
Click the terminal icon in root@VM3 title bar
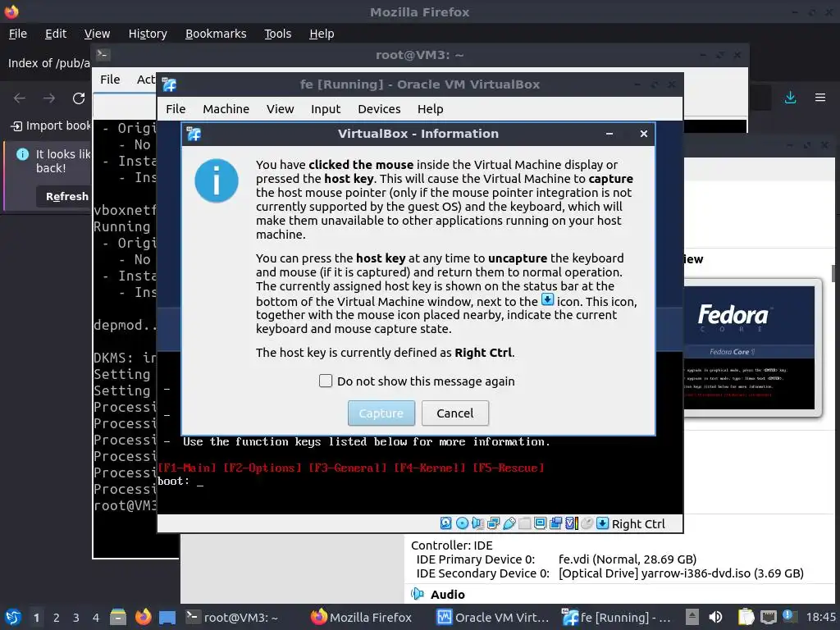(x=103, y=55)
